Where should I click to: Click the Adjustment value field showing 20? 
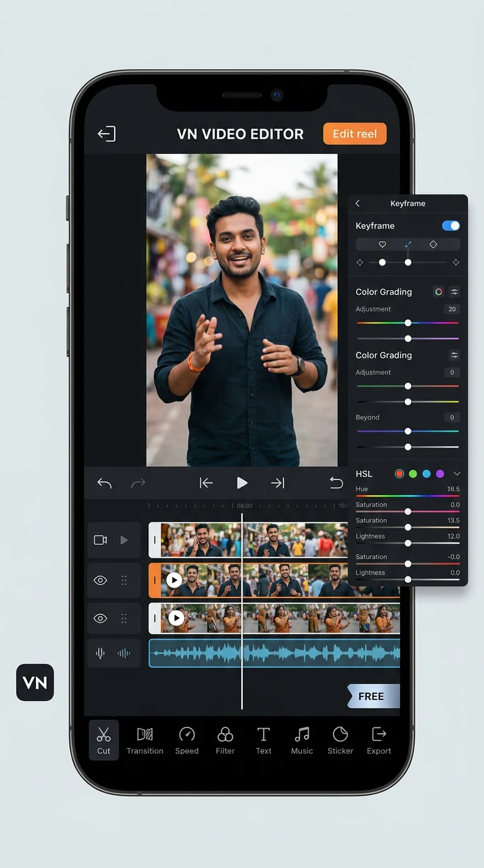[452, 309]
